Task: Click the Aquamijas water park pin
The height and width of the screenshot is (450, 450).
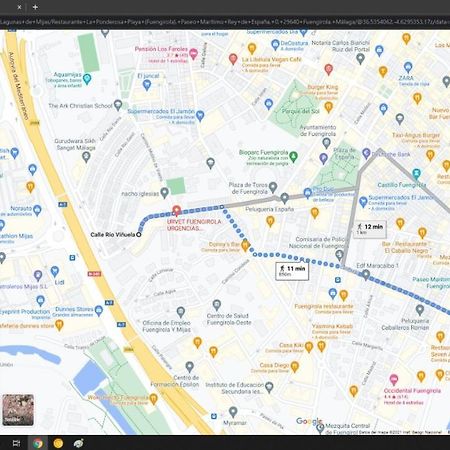Action: 87,79
